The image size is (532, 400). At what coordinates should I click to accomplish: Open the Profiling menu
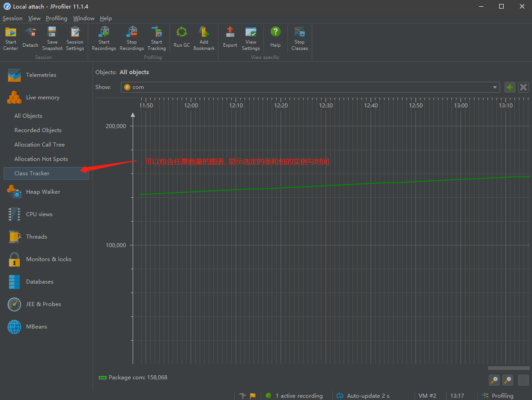[56, 18]
